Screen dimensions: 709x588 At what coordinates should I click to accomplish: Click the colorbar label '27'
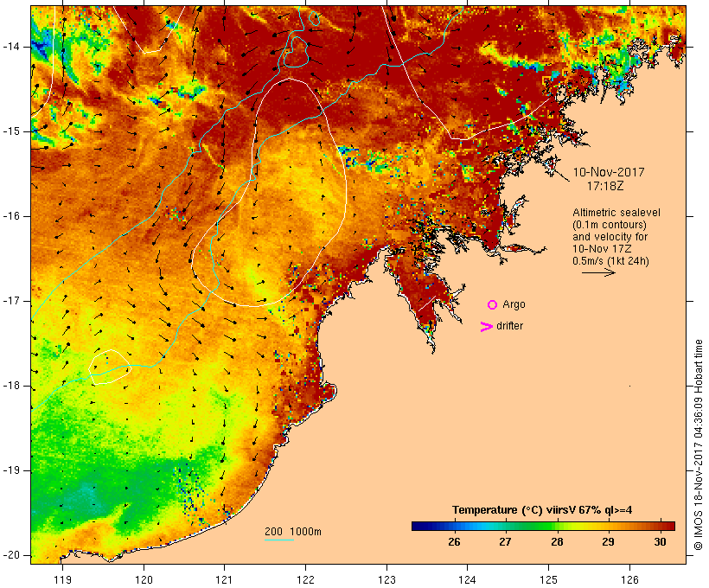(505, 541)
